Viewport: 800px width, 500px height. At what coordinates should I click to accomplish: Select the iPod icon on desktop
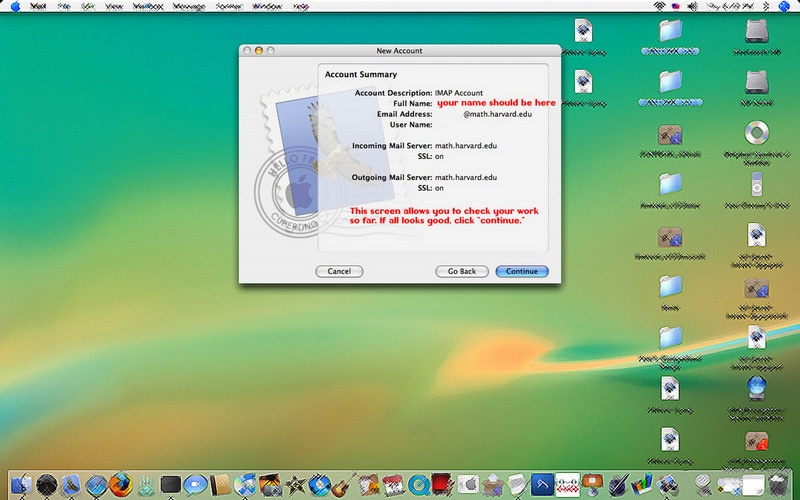coord(755,184)
